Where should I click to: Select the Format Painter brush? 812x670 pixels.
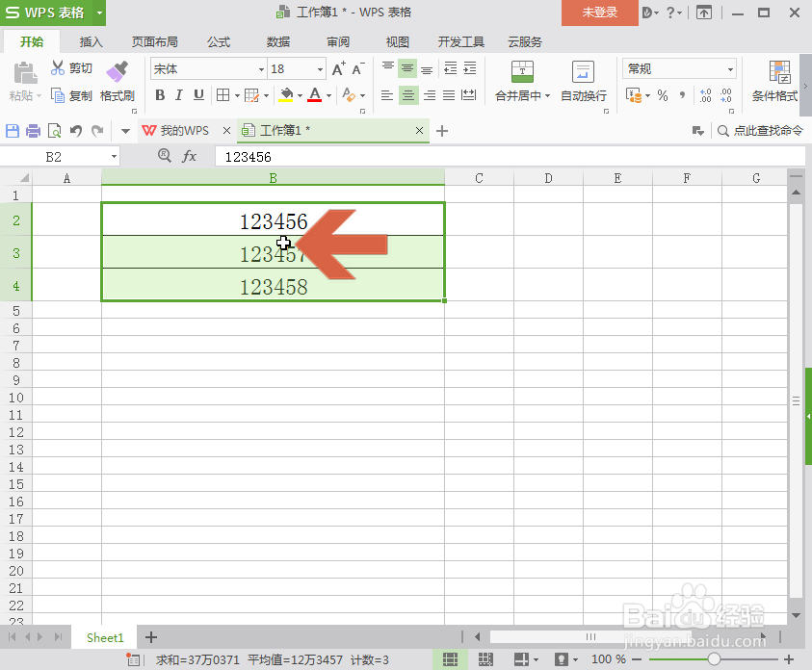[118, 72]
